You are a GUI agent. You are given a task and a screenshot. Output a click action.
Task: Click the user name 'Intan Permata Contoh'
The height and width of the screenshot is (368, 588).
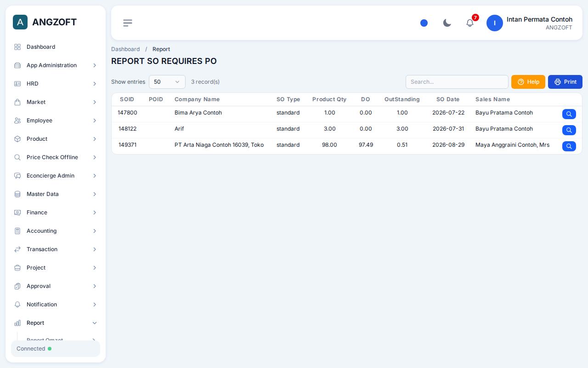[x=539, y=19]
